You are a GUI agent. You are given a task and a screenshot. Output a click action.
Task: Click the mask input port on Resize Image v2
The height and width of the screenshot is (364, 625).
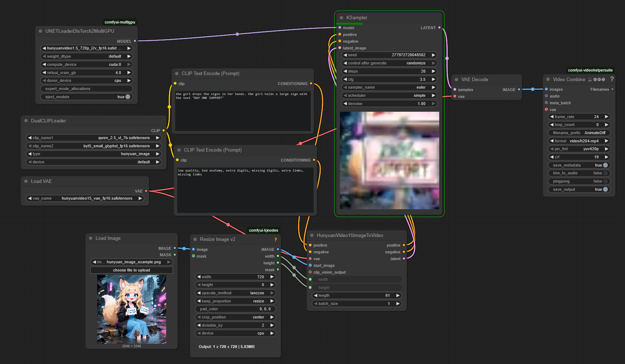tap(193, 256)
